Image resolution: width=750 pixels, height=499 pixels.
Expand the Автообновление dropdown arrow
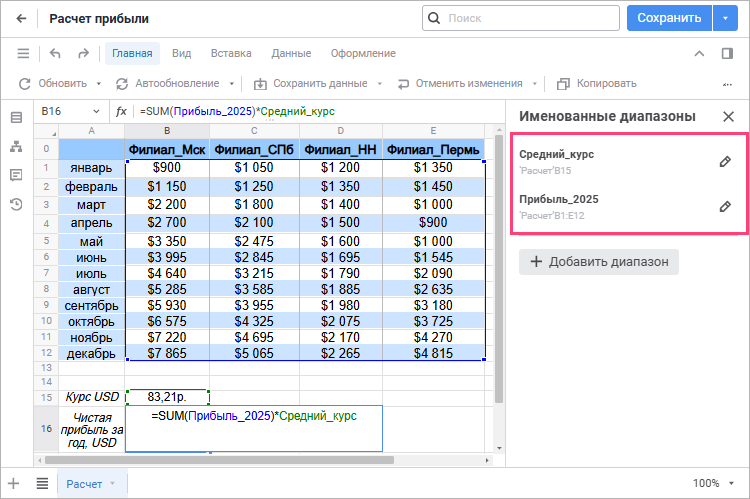tap(232, 84)
